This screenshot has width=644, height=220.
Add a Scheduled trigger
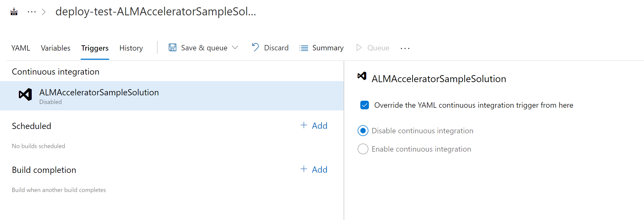314,125
